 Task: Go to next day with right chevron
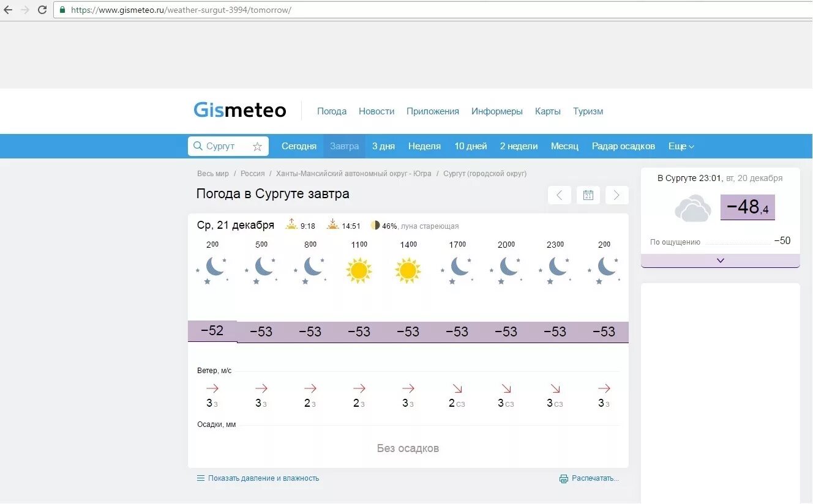617,195
